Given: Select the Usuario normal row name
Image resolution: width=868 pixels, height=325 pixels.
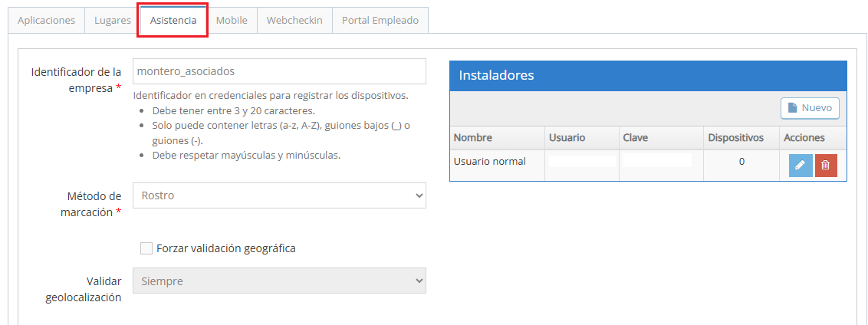Looking at the screenshot, I should pos(489,162).
